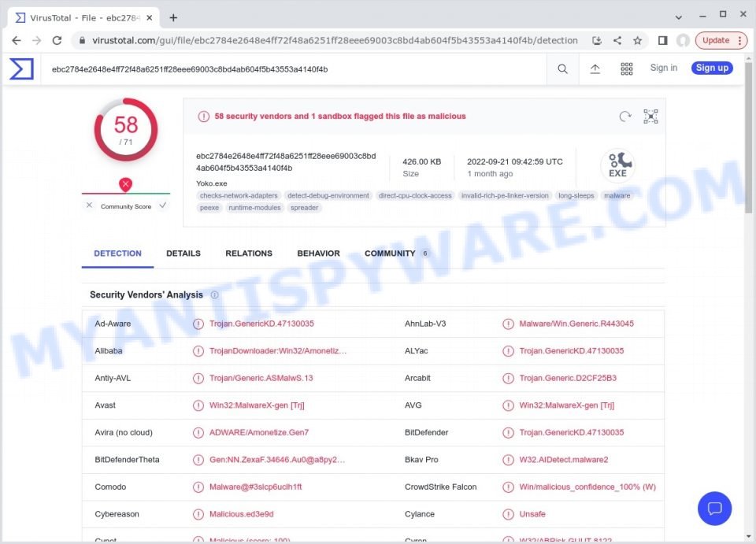This screenshot has width=756, height=544.
Task: Click the upload file icon
Action: tap(595, 69)
